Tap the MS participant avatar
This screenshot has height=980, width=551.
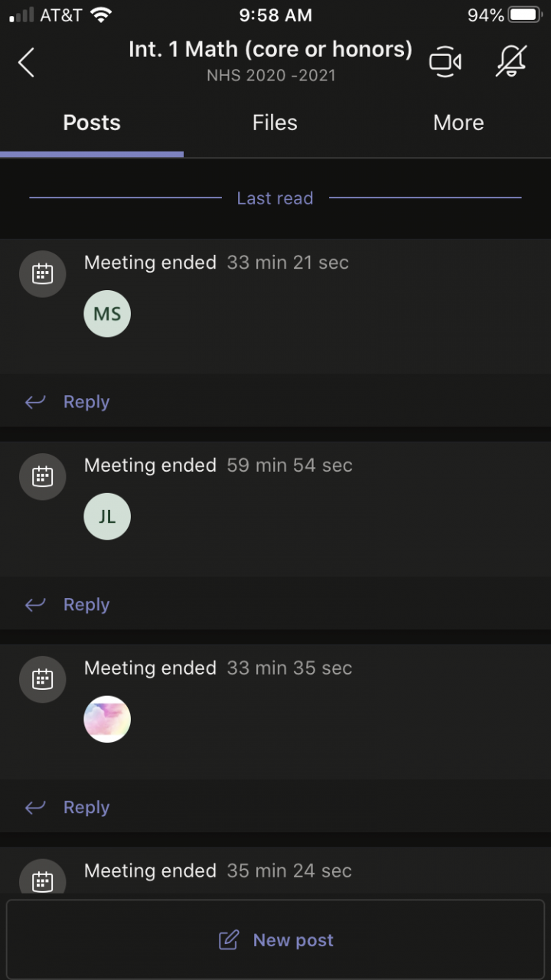pos(107,313)
